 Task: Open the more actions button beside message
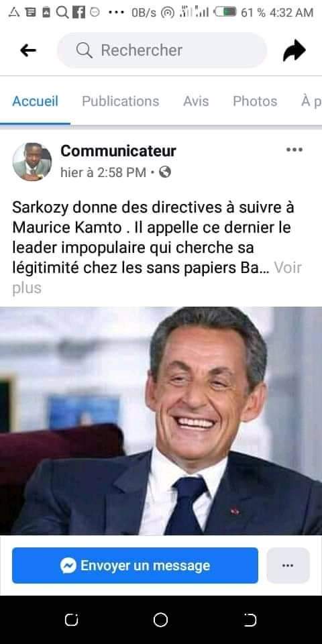288,566
